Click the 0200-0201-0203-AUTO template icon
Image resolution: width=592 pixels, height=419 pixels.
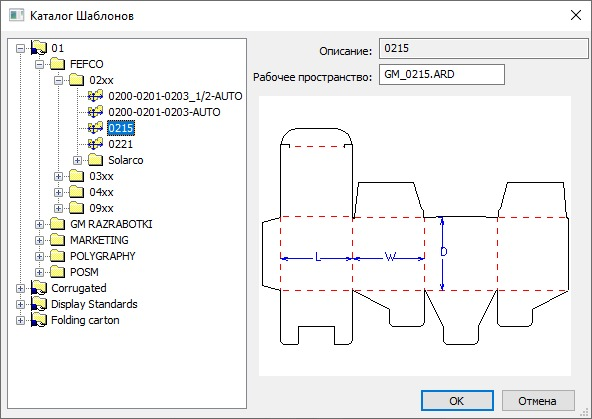pyautogui.click(x=96, y=112)
